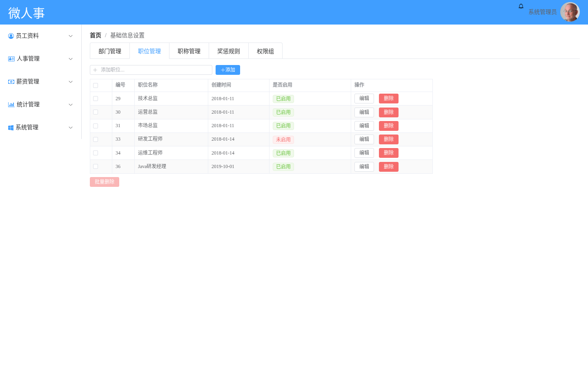Click the 未启用 status tag

pos(283,139)
